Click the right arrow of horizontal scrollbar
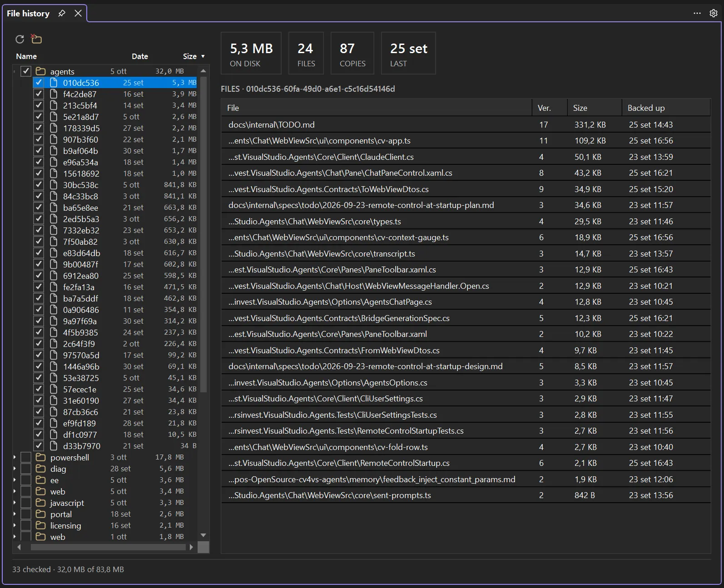Screen dimensions: 724x588 (191, 547)
